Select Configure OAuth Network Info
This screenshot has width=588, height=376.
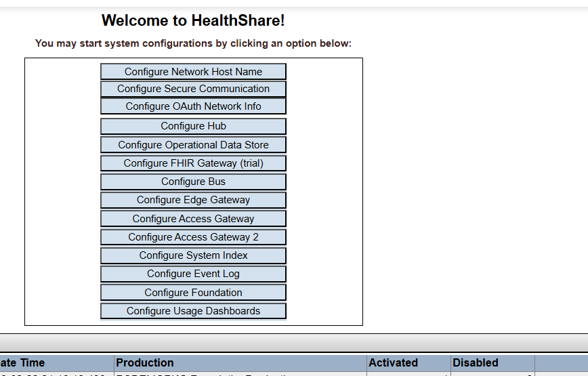[193, 106]
